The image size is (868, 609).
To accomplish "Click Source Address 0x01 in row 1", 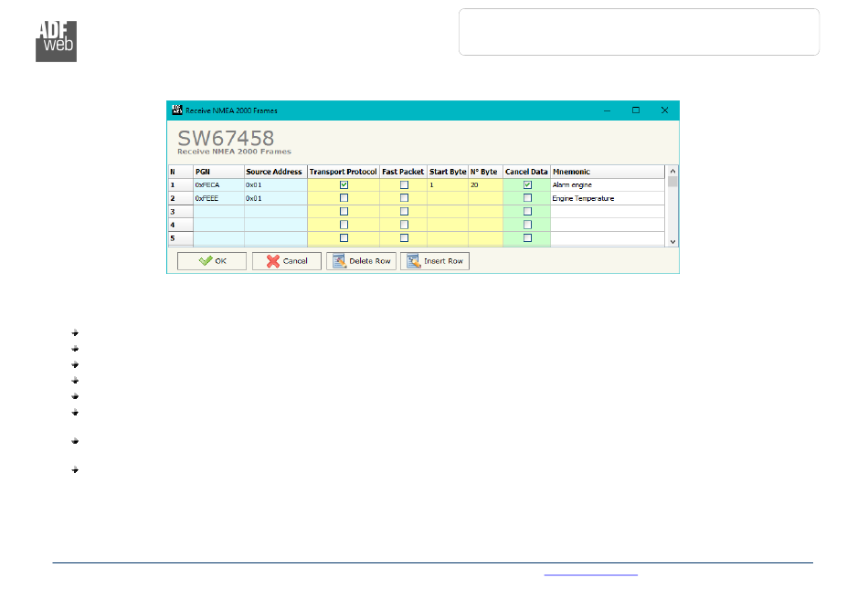I will coord(276,184).
